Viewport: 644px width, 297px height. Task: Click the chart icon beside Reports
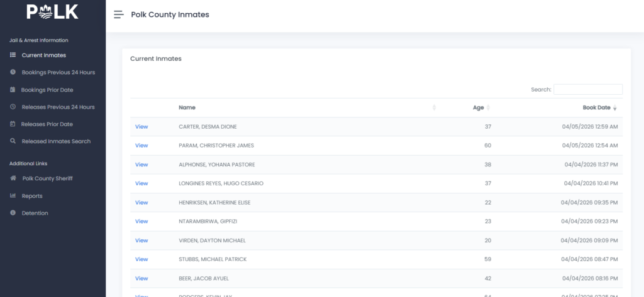[x=13, y=196]
